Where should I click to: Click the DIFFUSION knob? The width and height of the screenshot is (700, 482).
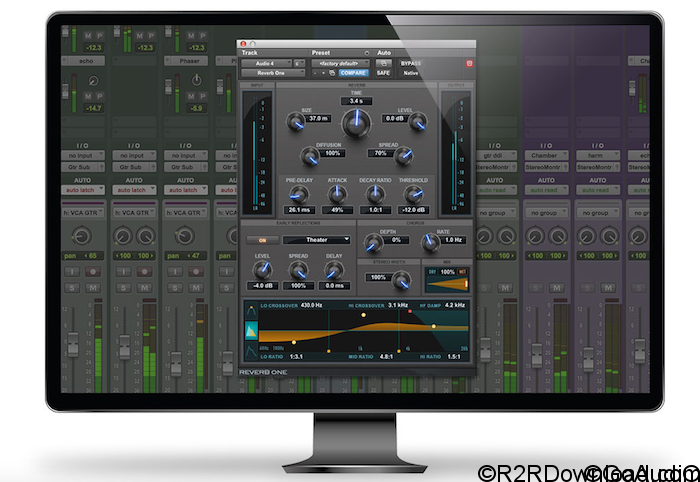[309, 156]
